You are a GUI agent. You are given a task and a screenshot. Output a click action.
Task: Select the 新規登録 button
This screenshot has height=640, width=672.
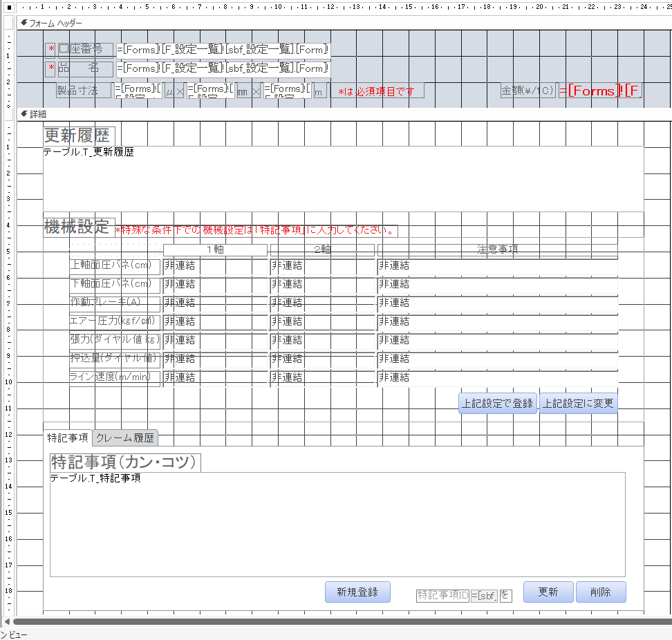[x=357, y=592]
